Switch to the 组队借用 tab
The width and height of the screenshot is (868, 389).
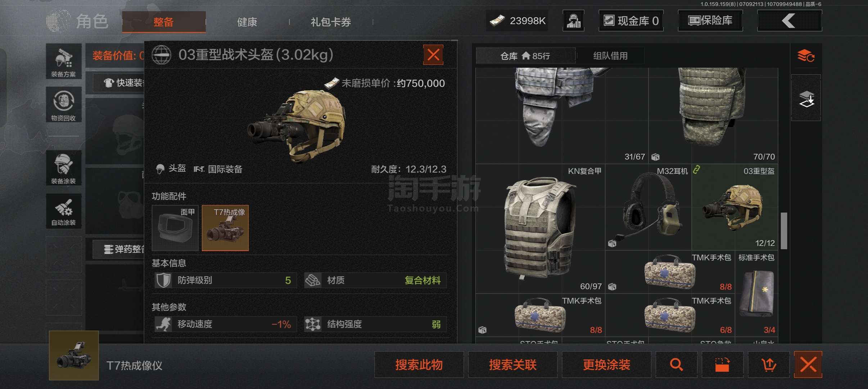[610, 56]
